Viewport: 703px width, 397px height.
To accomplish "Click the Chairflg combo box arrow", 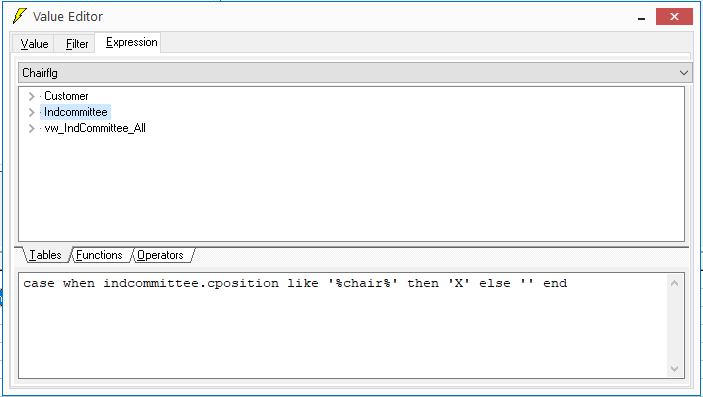I will [x=683, y=73].
